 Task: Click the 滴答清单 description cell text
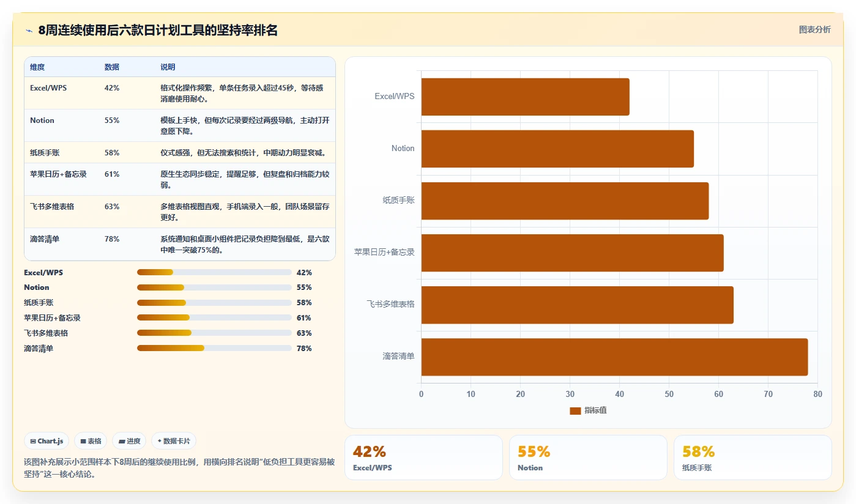click(245, 245)
